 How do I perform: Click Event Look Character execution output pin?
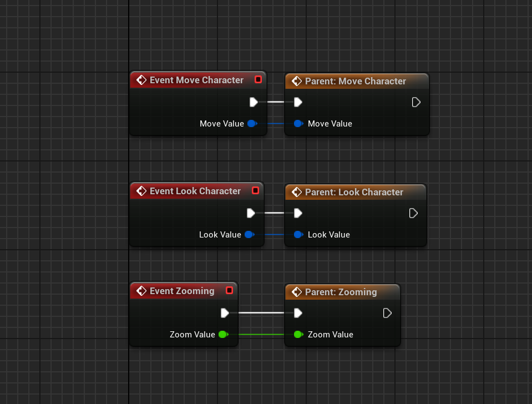pyautogui.click(x=251, y=213)
